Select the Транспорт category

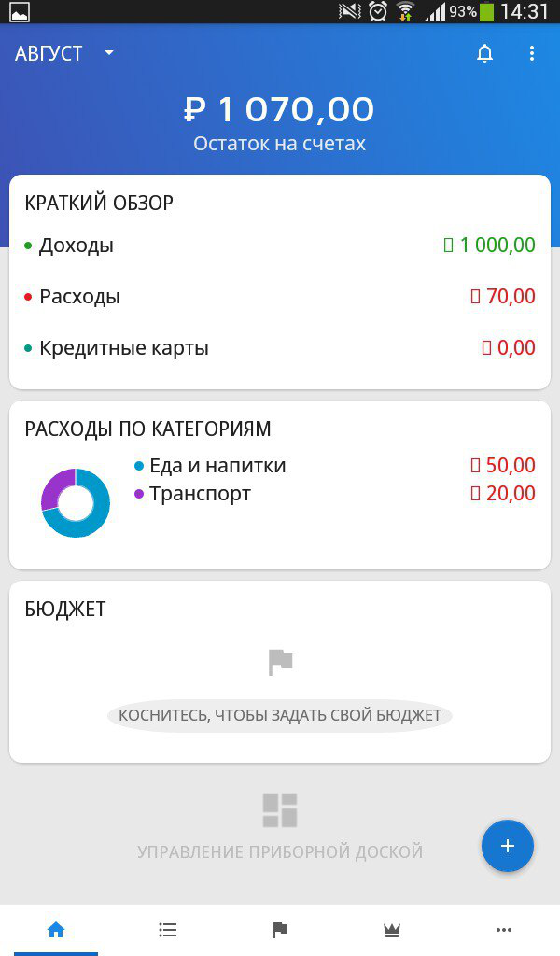coord(200,494)
